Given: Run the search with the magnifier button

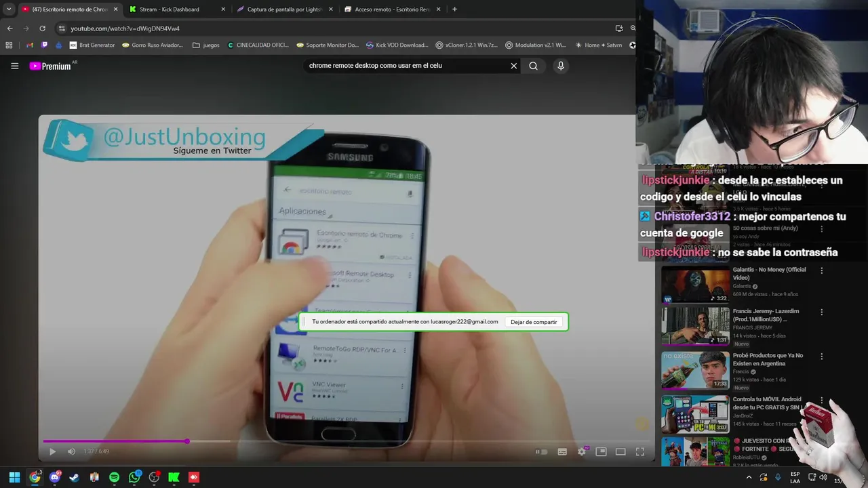Looking at the screenshot, I should (533, 66).
